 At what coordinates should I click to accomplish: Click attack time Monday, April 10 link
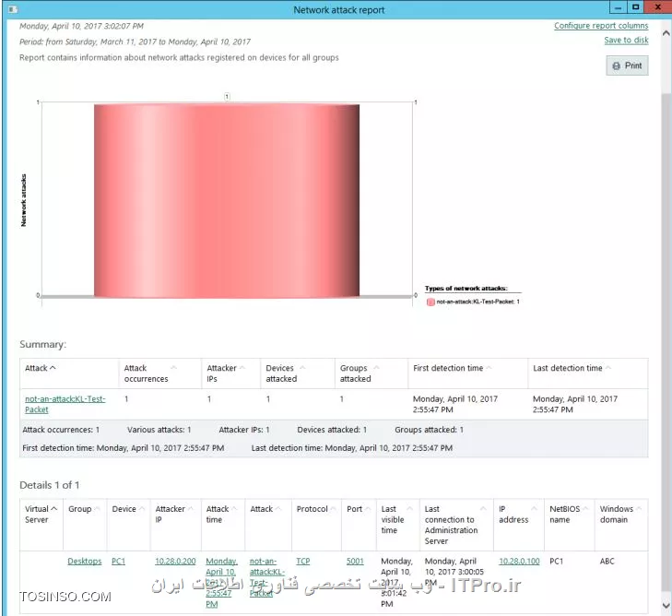221,583
